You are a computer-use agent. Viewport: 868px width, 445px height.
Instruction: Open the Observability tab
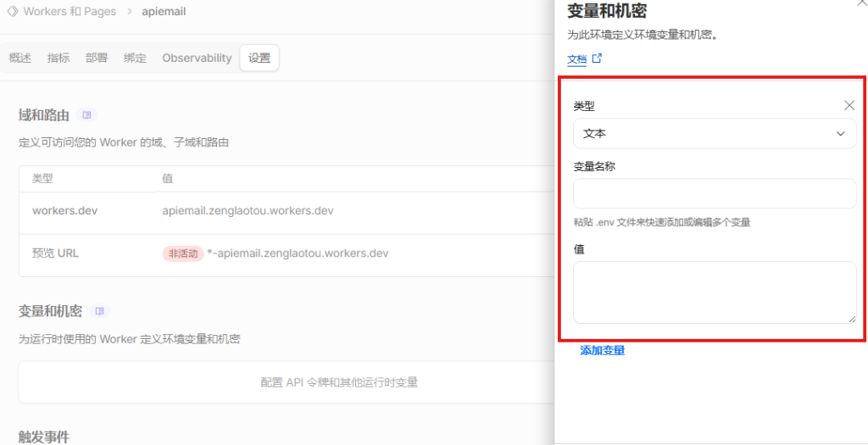pos(197,58)
